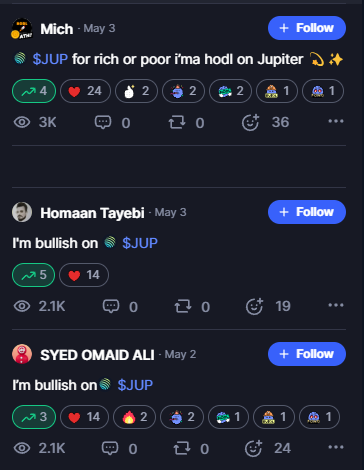View Mich's profile avatar
The height and width of the screenshot is (470, 364).
tap(22, 28)
